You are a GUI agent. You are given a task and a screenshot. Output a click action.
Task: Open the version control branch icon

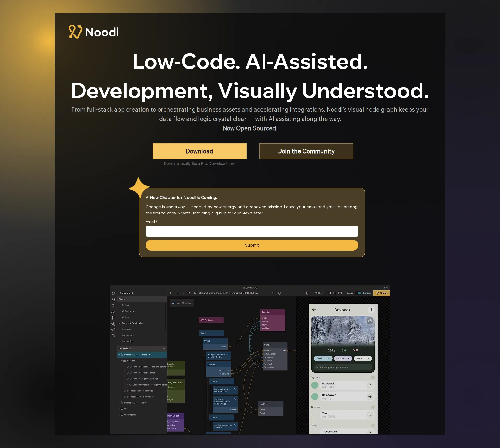[x=114, y=318]
